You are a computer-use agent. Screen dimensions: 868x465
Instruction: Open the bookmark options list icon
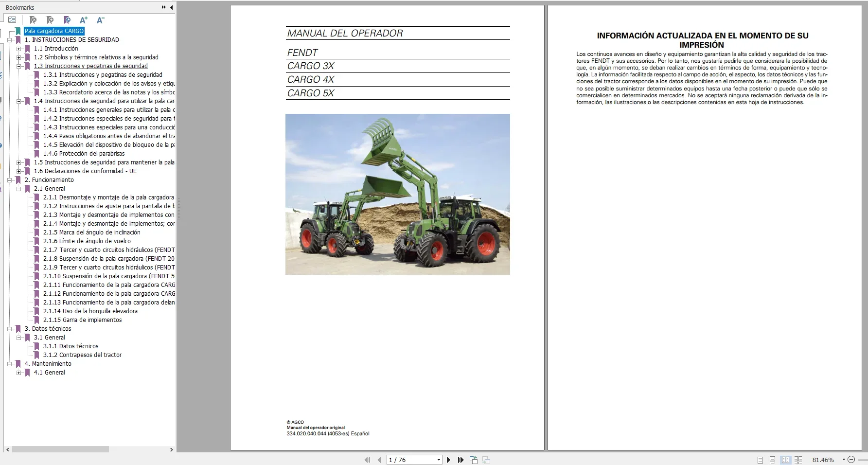pos(12,20)
